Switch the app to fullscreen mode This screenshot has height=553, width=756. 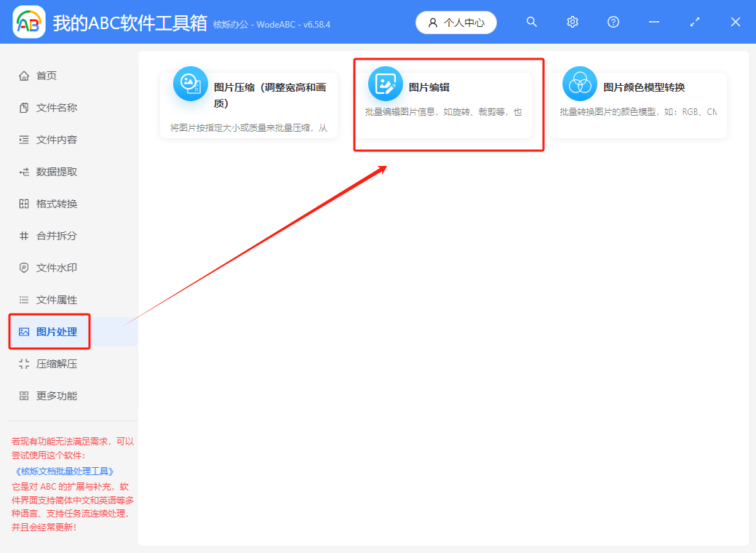694,22
